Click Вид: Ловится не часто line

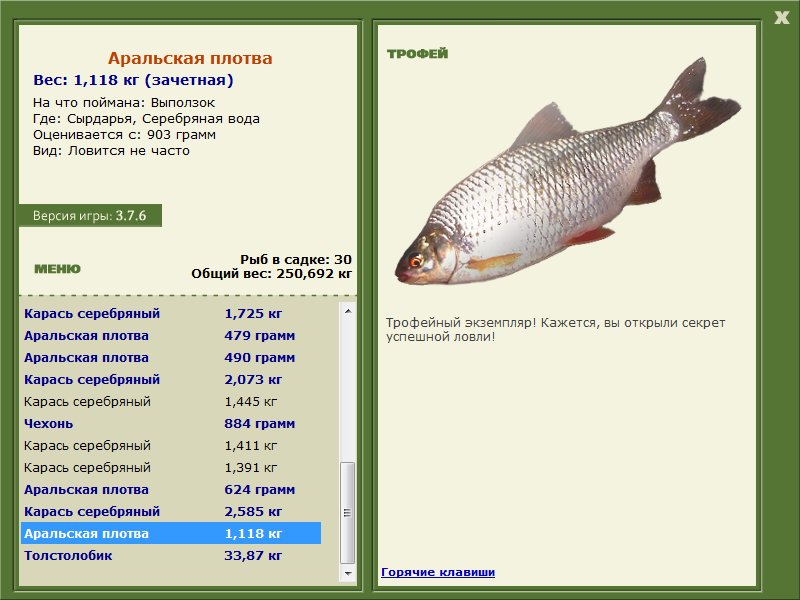[x=111, y=151]
